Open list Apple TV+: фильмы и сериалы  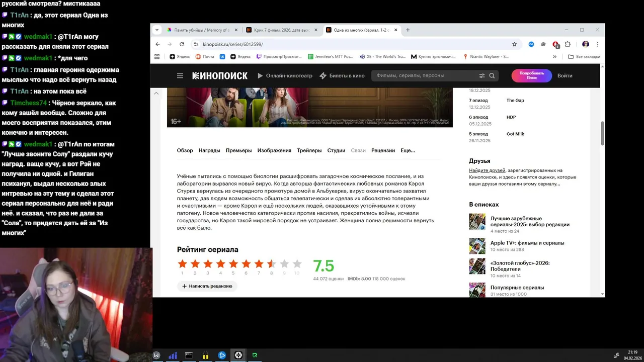[x=527, y=243]
